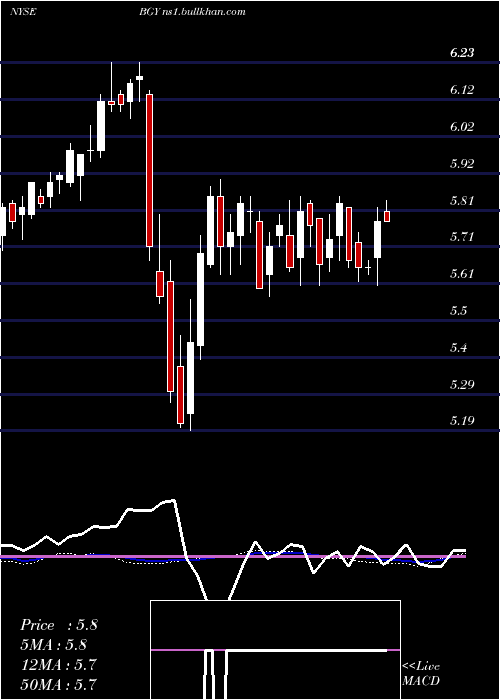
Task: Click the 5.61 price axis label
Action: [462, 274]
